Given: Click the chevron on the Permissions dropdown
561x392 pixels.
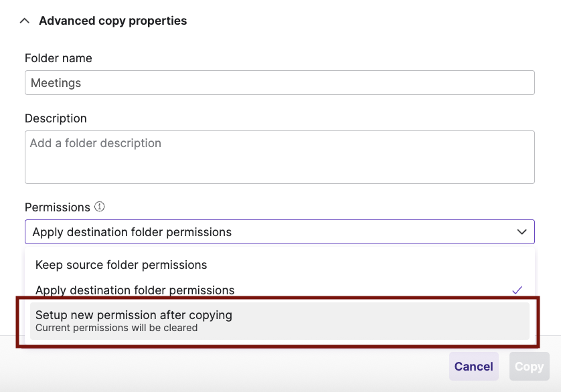Looking at the screenshot, I should point(522,231).
